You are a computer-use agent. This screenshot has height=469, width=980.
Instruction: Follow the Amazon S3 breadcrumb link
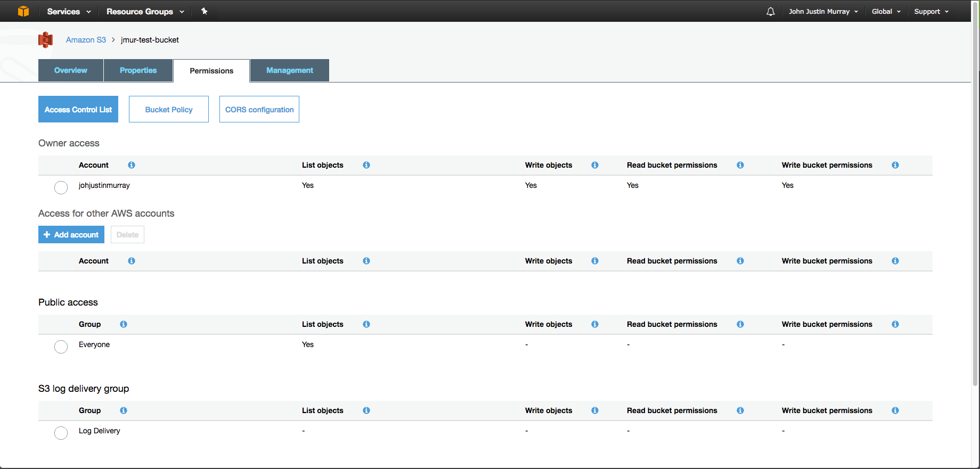[x=86, y=40]
